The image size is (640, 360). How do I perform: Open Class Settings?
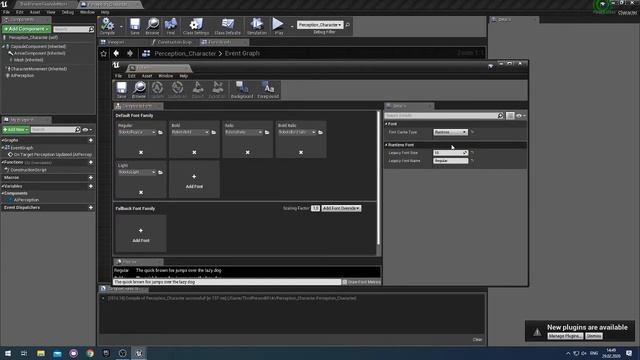(196, 26)
